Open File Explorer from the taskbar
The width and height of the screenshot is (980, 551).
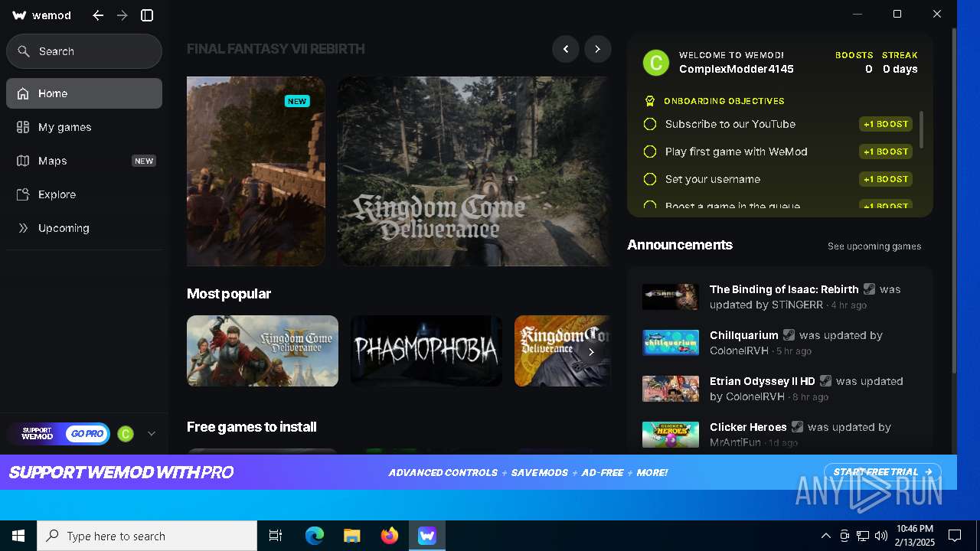[x=351, y=536]
